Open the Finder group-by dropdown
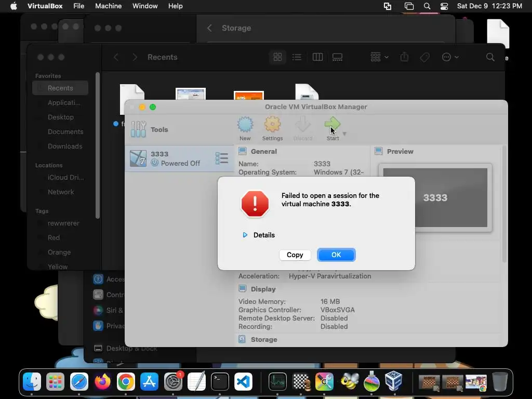 (x=379, y=57)
